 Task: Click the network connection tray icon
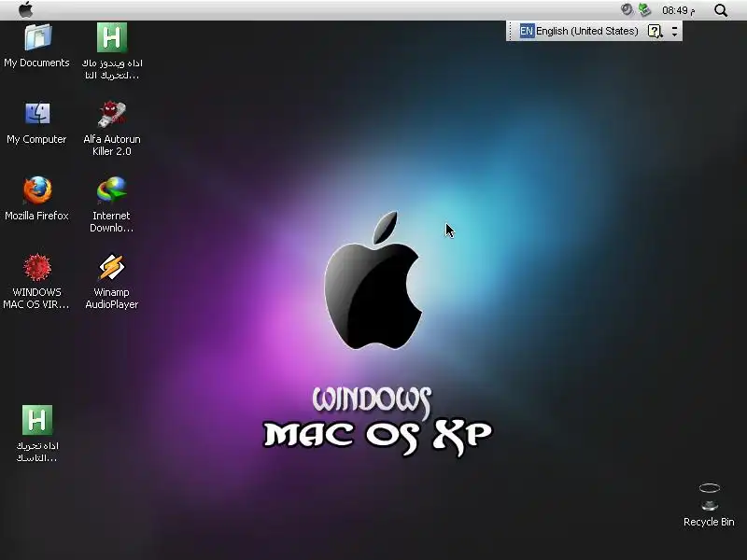(x=644, y=10)
